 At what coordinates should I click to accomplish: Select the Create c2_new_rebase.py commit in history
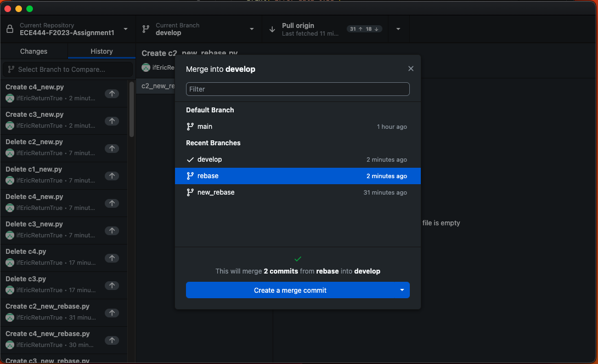point(64,313)
